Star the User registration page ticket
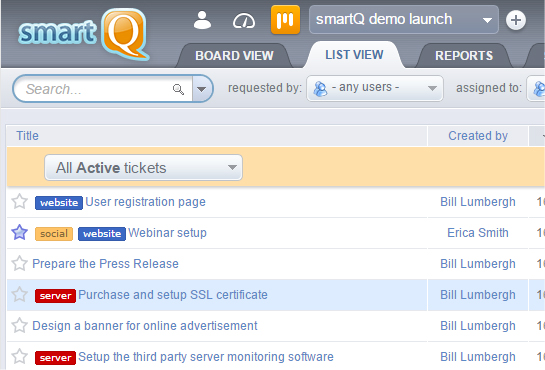The height and width of the screenshot is (370, 545). click(x=19, y=202)
